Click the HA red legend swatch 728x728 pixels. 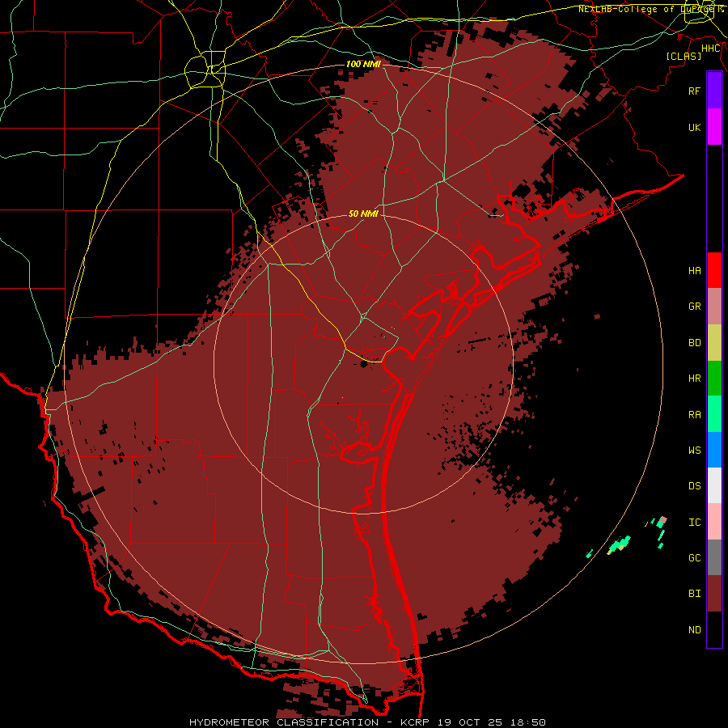tap(714, 270)
